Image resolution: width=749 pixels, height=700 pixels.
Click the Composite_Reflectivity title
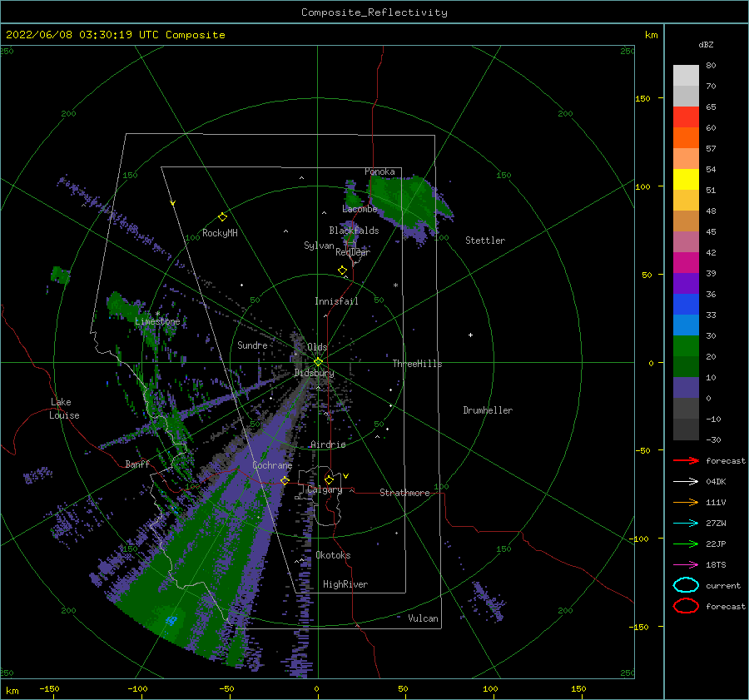pyautogui.click(x=374, y=12)
